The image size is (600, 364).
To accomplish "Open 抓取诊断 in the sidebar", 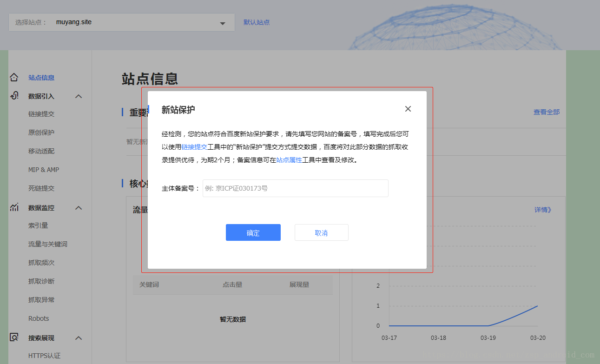I will click(41, 281).
